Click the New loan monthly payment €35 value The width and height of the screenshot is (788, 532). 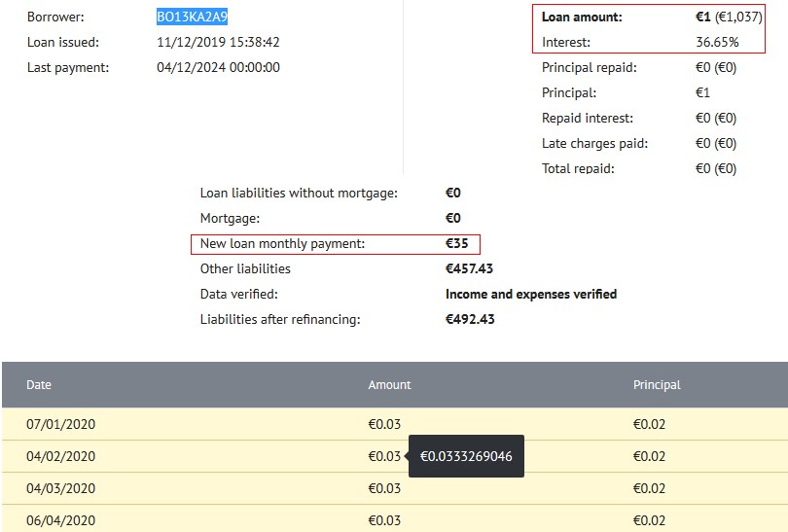[x=457, y=244]
